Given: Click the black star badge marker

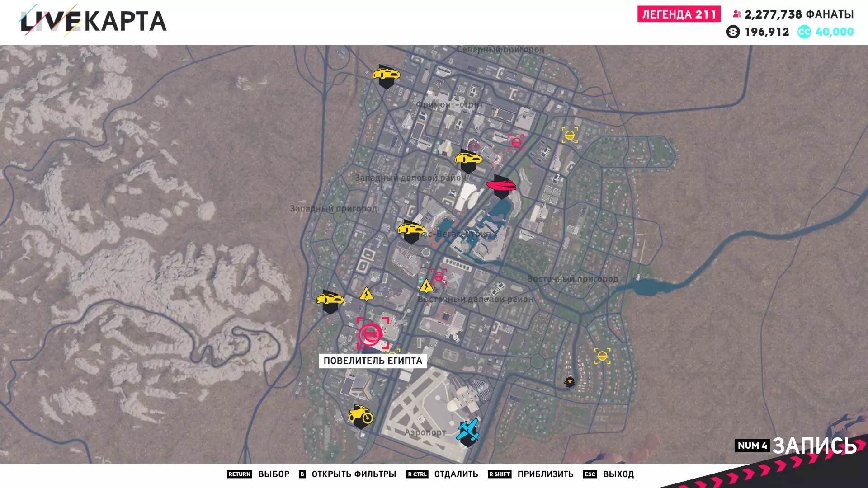Looking at the screenshot, I should [x=570, y=382].
